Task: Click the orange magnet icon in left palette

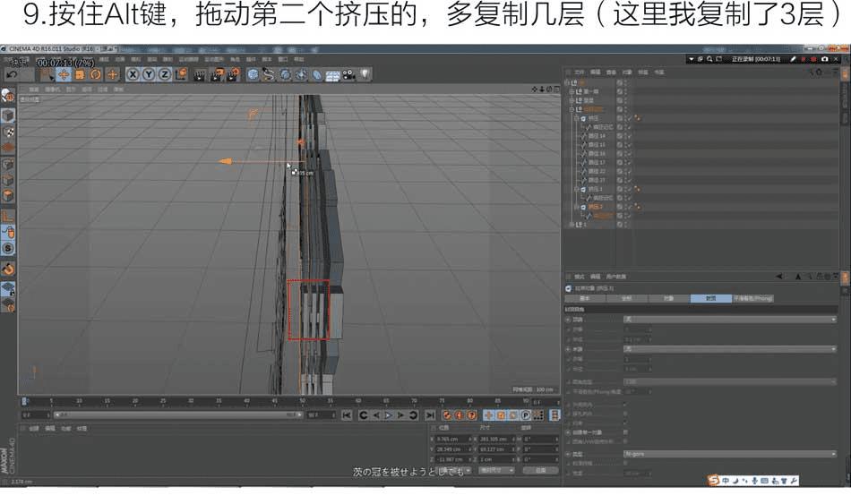Action: click(7, 268)
